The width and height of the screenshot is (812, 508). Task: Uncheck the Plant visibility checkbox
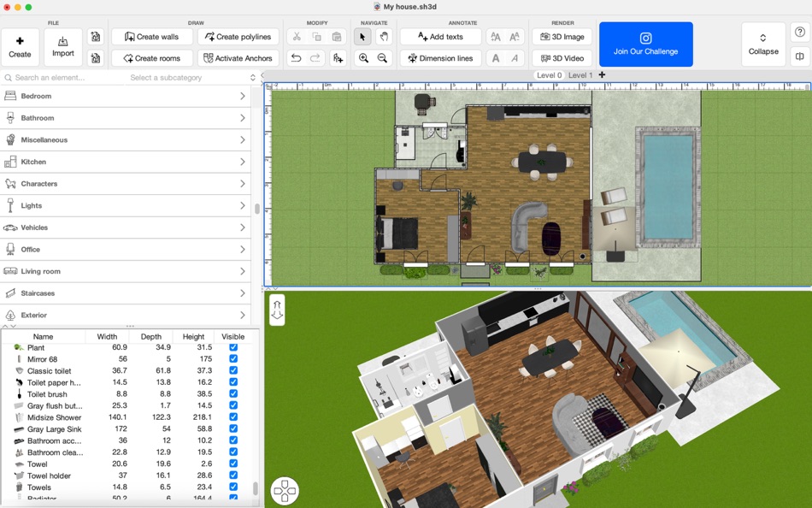[233, 347]
